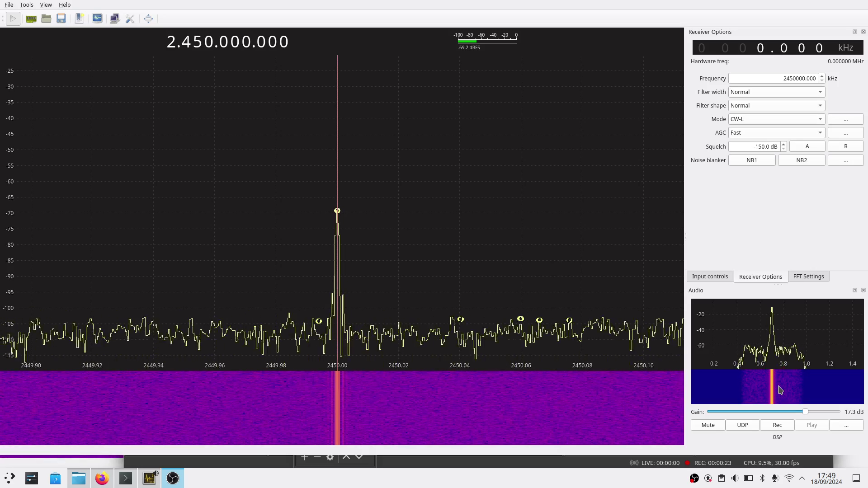Move OBS source down with arrow icon

click(x=359, y=457)
